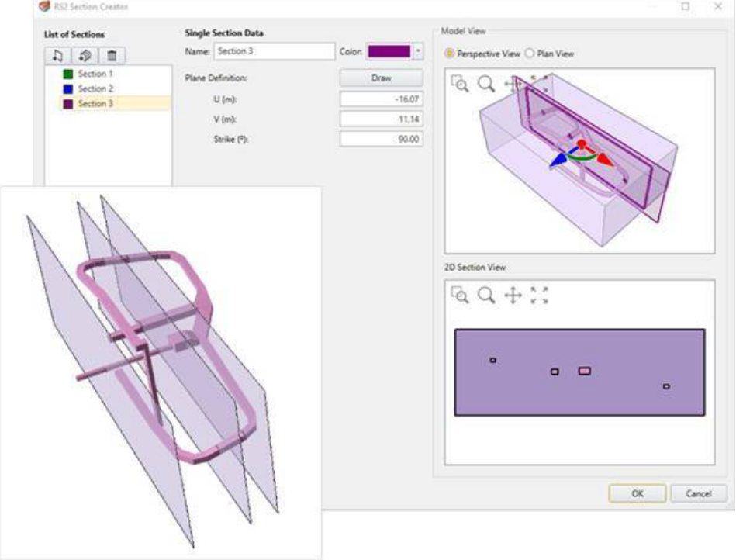Viewport: 736px width, 560px height.
Task: Click zoom window icon in 2D Section View
Action: (460, 296)
